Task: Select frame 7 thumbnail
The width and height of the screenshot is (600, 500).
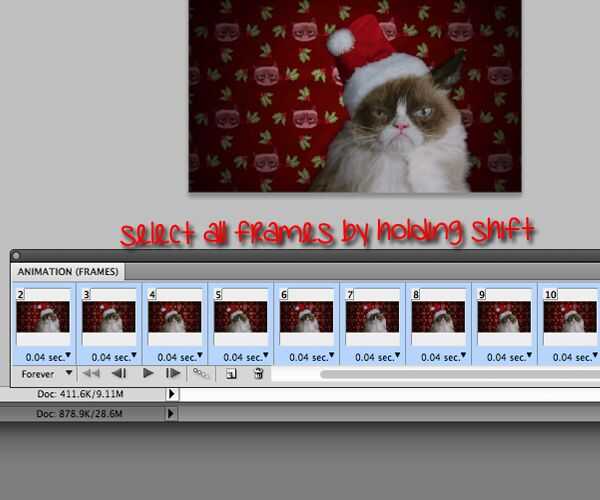Action: point(372,317)
